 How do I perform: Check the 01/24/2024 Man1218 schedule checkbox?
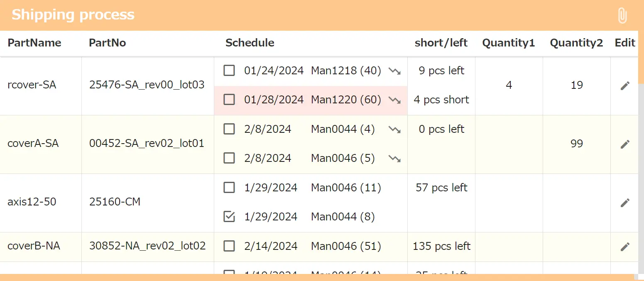click(x=229, y=71)
